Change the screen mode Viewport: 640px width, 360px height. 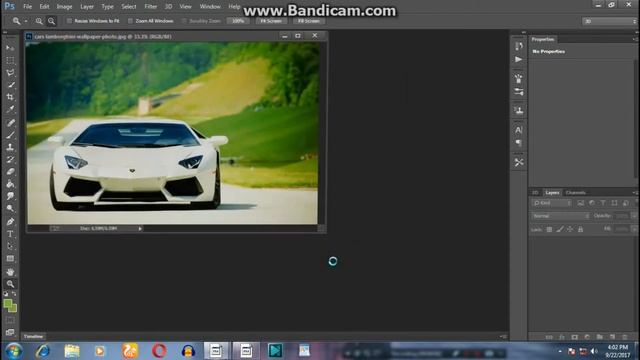10,333
